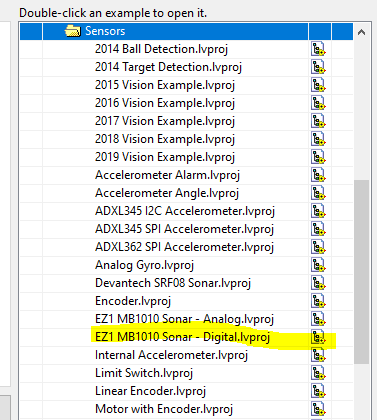Image resolution: width=377 pixels, height=420 pixels.
Task: Select EZ1 MB1010 Sonar - Digital.lvproj
Action: coord(182,337)
